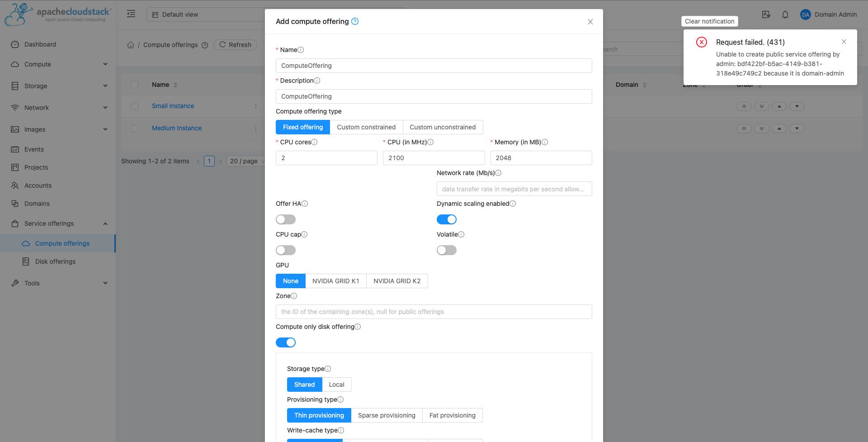Click the Add compute offering help icon
Image resolution: width=868 pixels, height=442 pixels.
coord(355,21)
